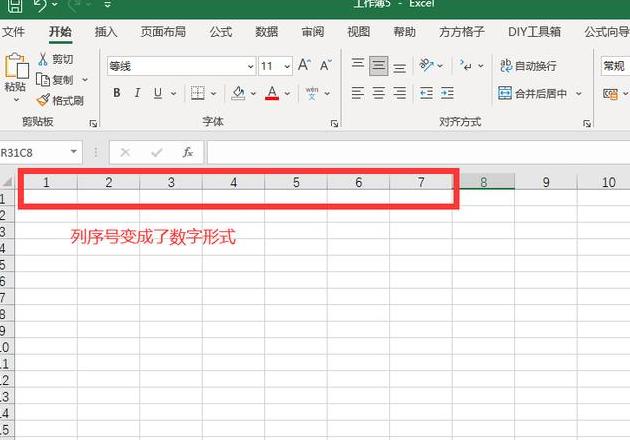Viewport: 630px width, 440px height.
Task: Click the Save icon in the title bar
Action: [x=15, y=6]
